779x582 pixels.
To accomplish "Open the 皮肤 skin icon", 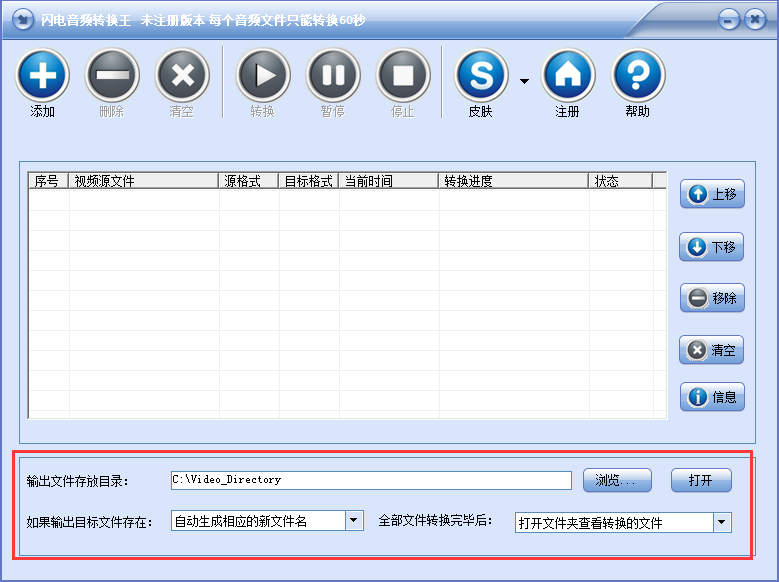I will 481,76.
